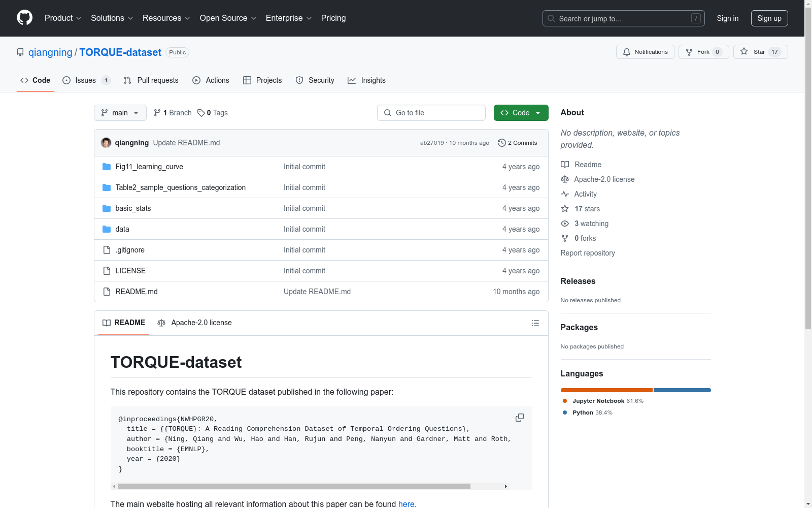The image size is (812, 508).
Task: Expand the Resources menu
Action: click(166, 18)
